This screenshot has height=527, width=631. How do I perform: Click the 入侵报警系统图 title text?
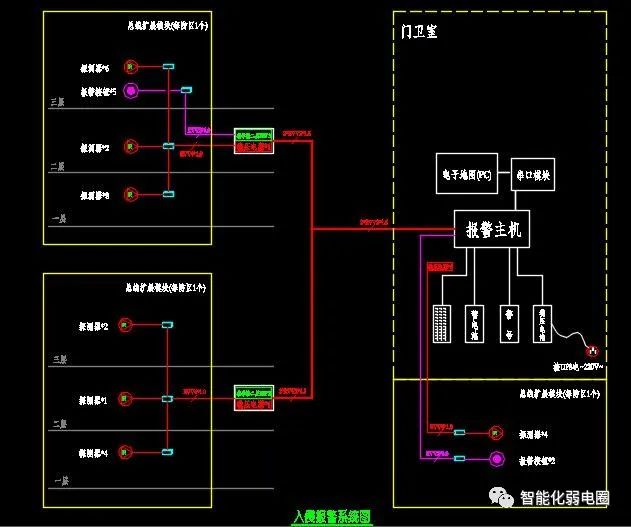332,517
